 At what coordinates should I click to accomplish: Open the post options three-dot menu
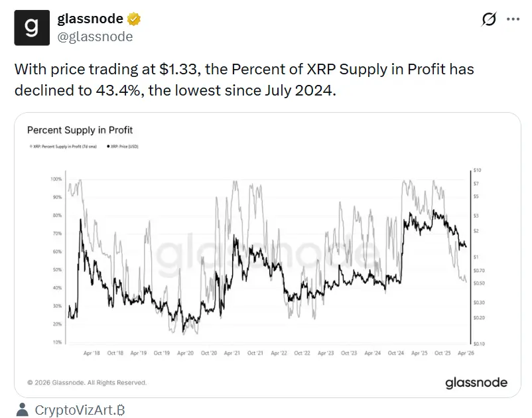point(511,21)
